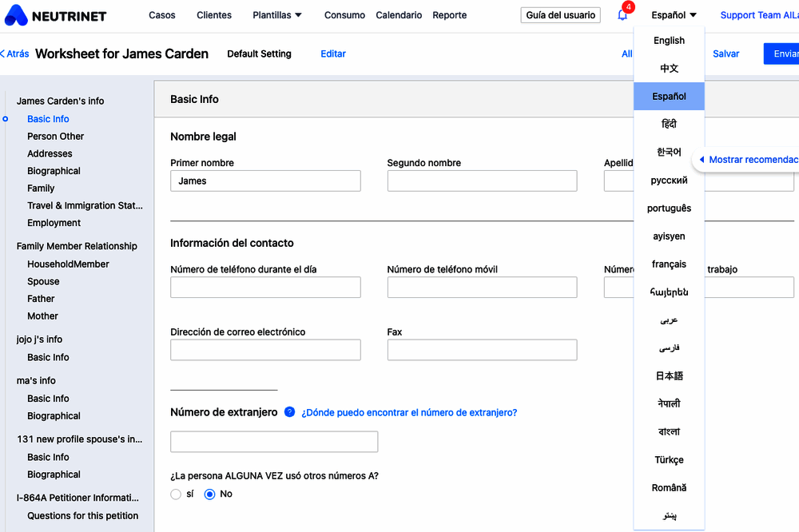Viewport: 799px width, 532px height.
Task: Select Türkçe in the language list
Action: [669, 460]
